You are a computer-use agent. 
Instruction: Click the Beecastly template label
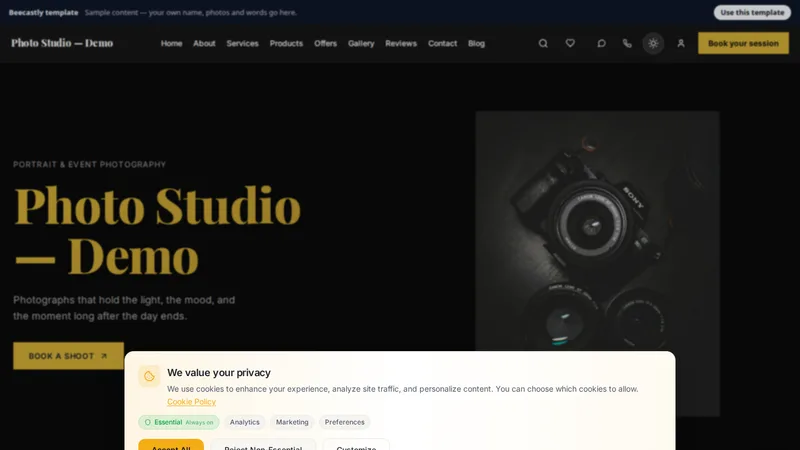point(43,12)
